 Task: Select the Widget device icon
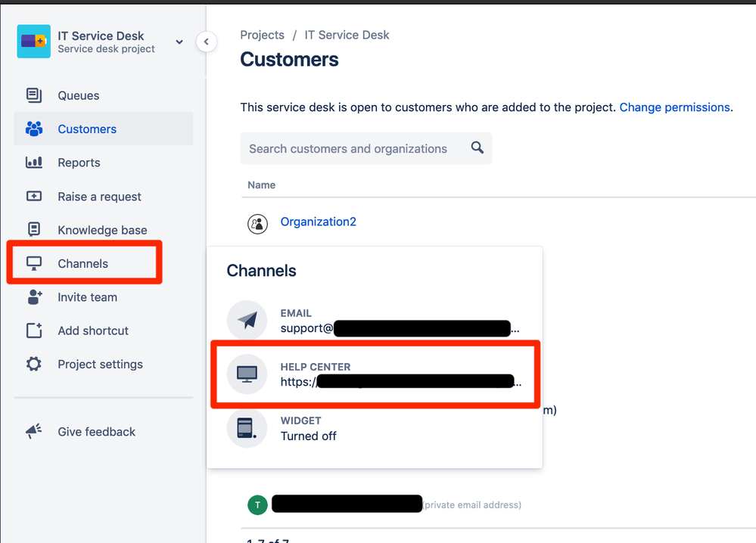point(246,428)
